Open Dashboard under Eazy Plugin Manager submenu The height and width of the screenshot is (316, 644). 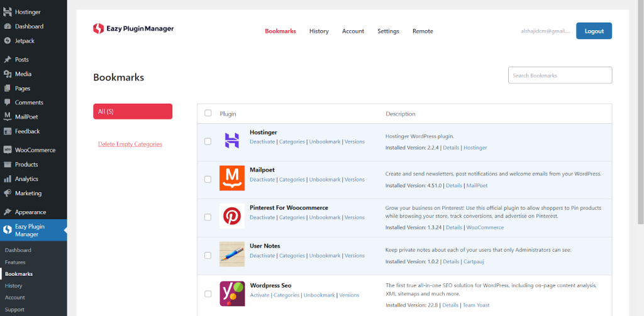18,250
